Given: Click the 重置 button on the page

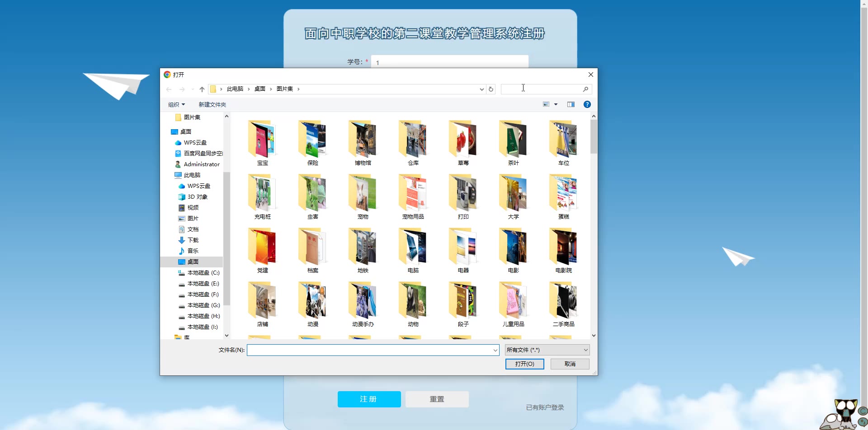Looking at the screenshot, I should tap(437, 399).
